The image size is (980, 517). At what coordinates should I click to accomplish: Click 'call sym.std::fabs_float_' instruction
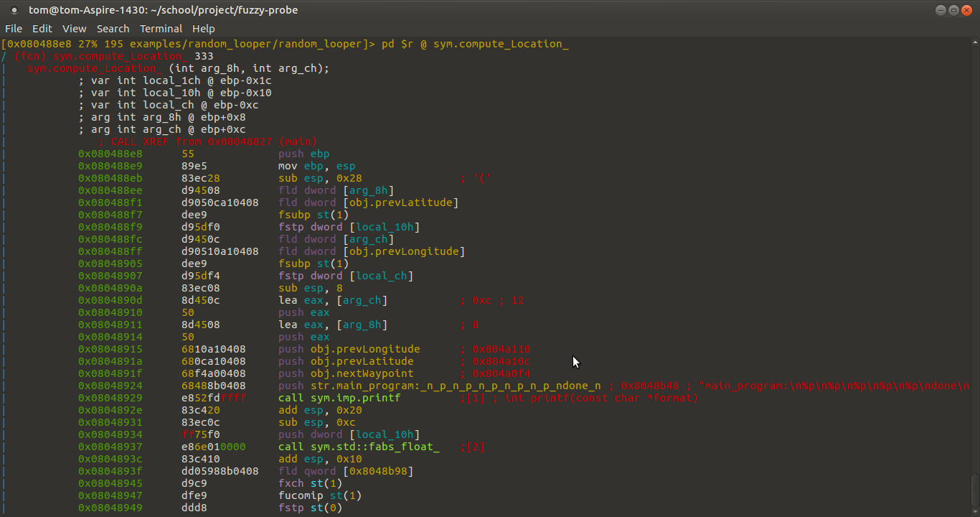coord(359,447)
